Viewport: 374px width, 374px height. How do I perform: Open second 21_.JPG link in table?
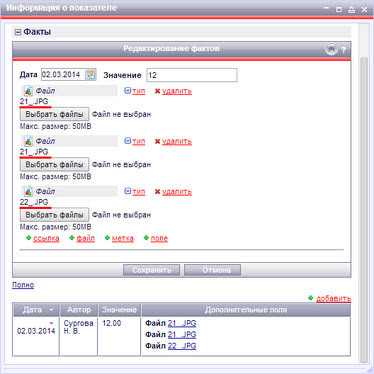click(x=182, y=335)
